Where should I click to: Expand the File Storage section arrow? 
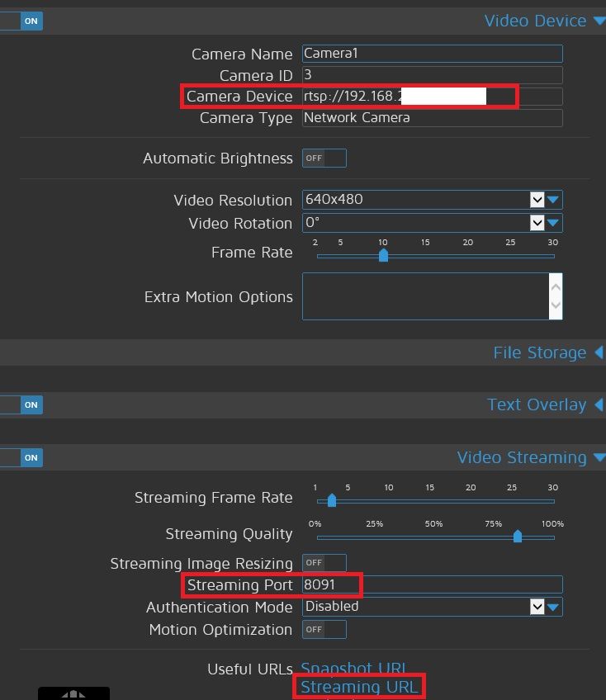pyautogui.click(x=599, y=353)
